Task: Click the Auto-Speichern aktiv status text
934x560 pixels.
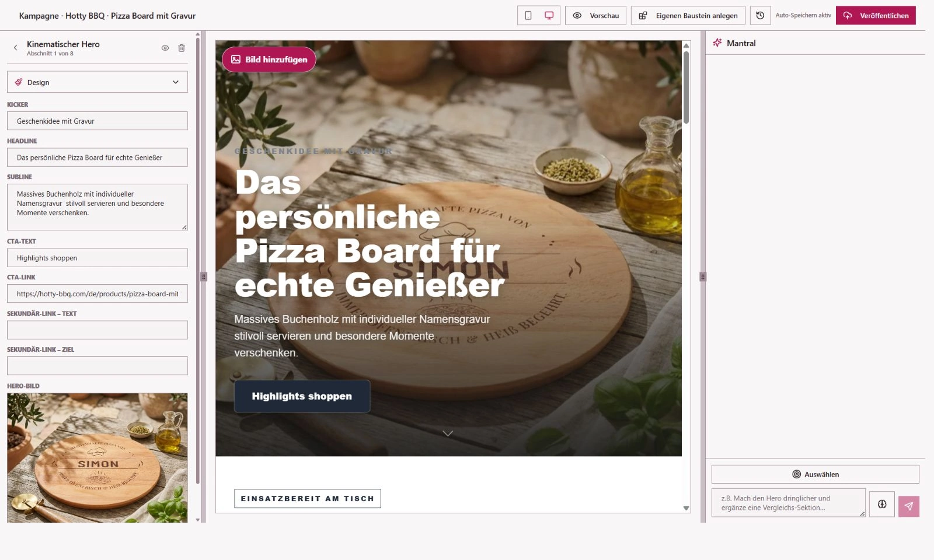Action: pos(803,15)
